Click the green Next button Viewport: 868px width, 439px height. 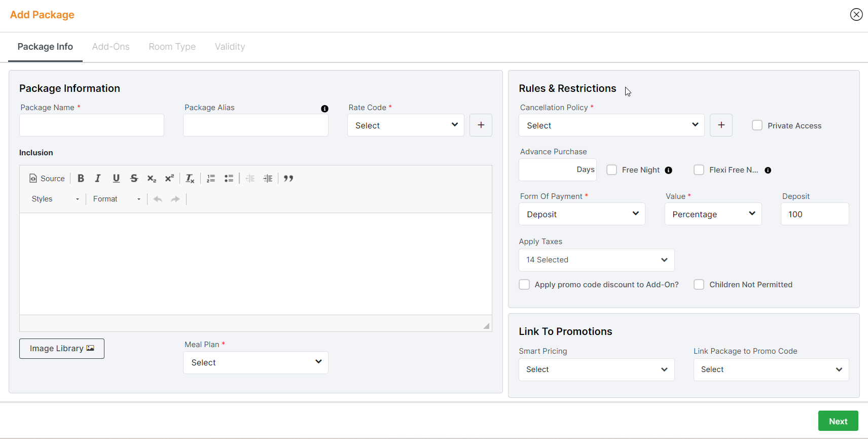click(x=838, y=421)
